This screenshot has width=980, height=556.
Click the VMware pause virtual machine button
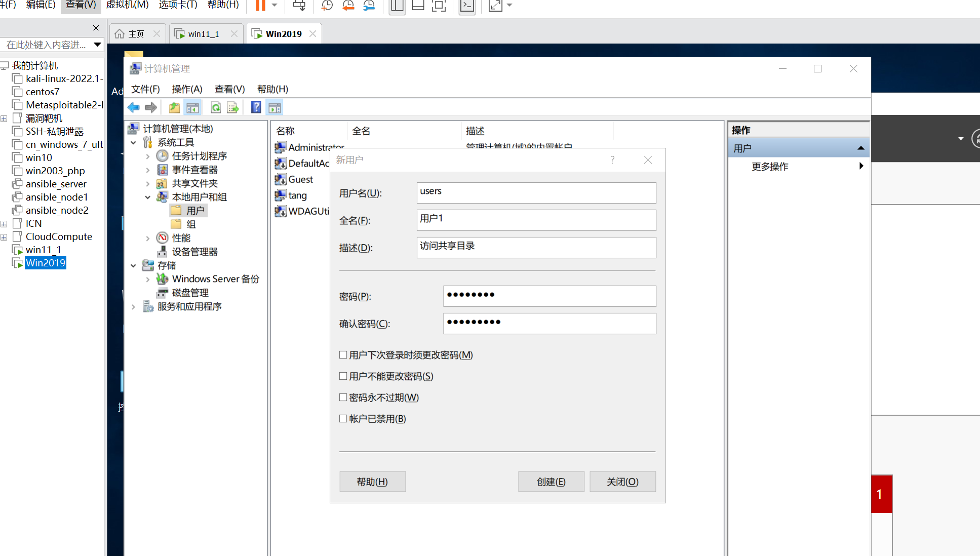pyautogui.click(x=260, y=6)
